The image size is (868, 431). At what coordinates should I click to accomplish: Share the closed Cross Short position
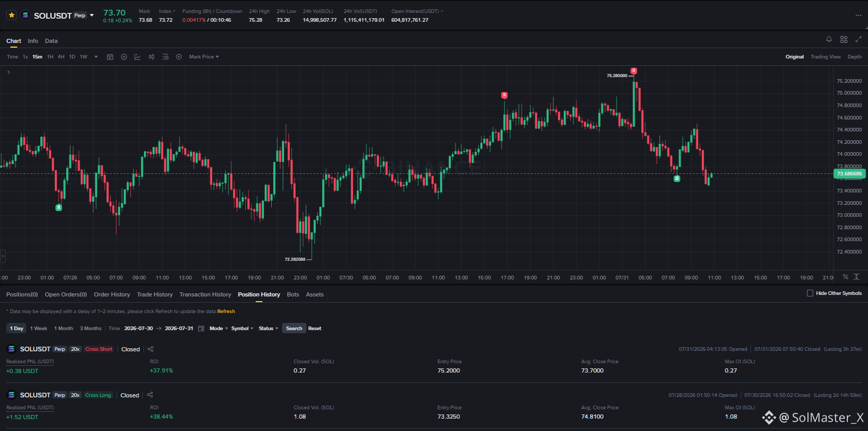(151, 349)
